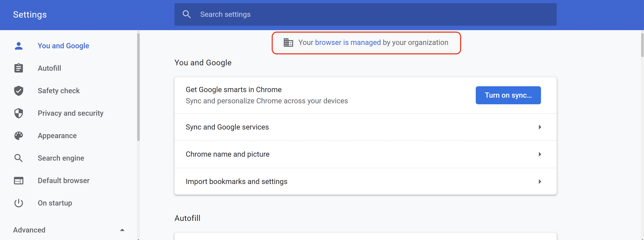The width and height of the screenshot is (644, 240).
Task: Click the Settings title in header
Action: (30, 15)
